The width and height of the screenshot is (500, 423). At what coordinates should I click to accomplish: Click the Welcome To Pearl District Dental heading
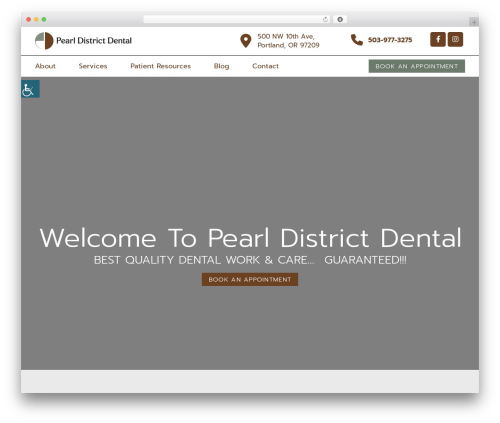click(x=250, y=238)
